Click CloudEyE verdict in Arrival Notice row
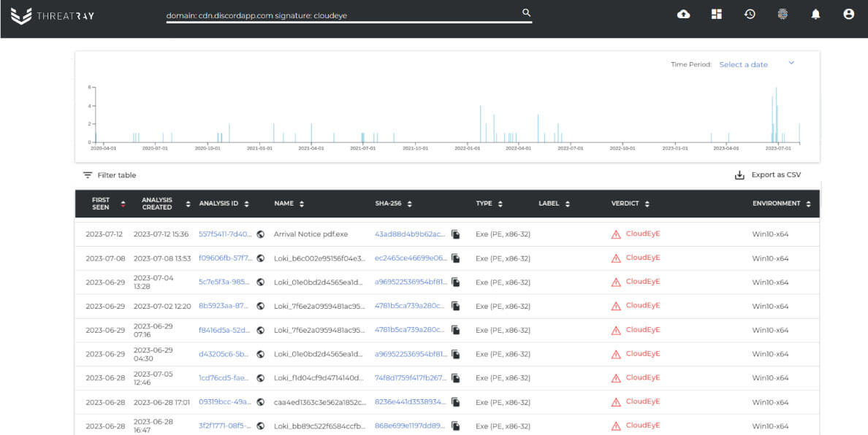The height and width of the screenshot is (435, 868). (643, 234)
